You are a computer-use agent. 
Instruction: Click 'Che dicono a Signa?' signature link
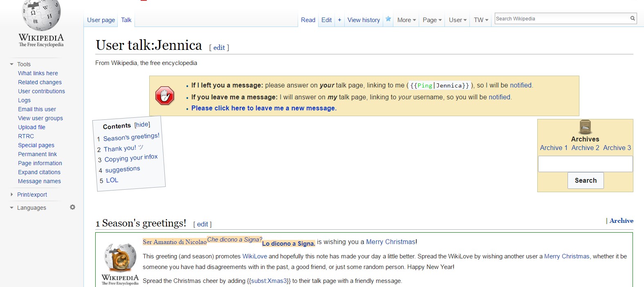click(x=235, y=240)
